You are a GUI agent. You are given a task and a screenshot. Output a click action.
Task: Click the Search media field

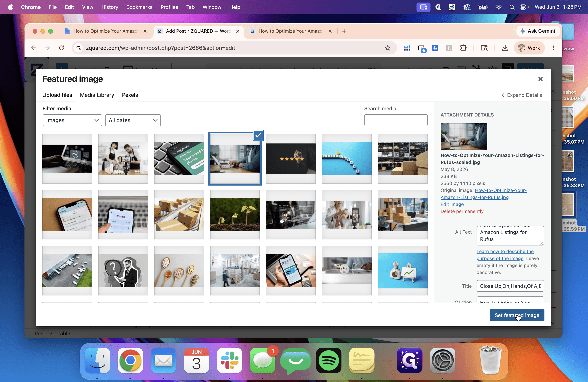396,120
